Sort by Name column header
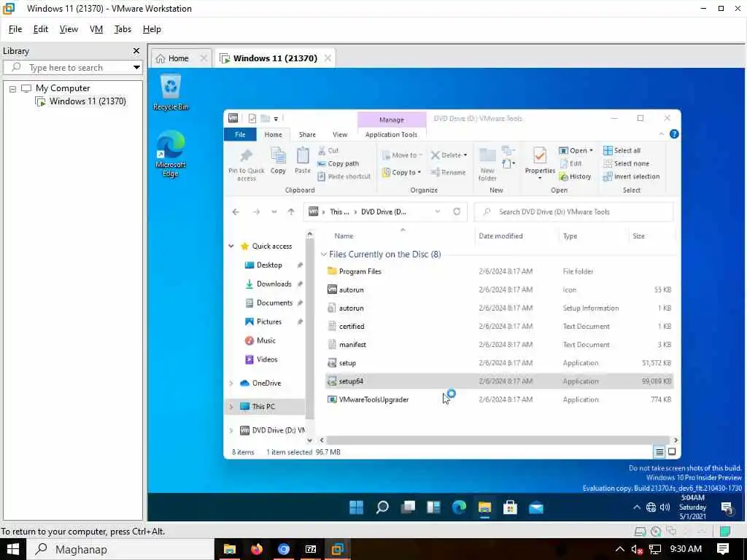The width and height of the screenshot is (747, 560). pyautogui.click(x=344, y=236)
